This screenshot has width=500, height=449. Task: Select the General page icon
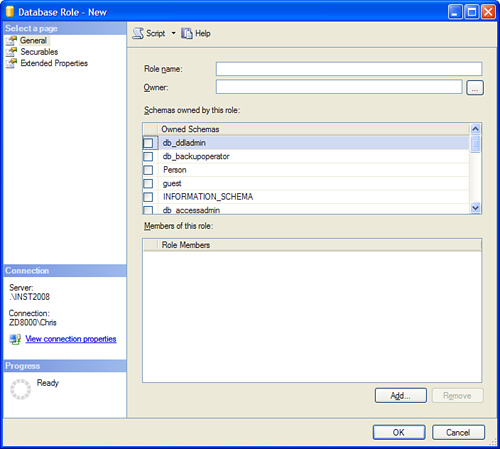click(11, 41)
